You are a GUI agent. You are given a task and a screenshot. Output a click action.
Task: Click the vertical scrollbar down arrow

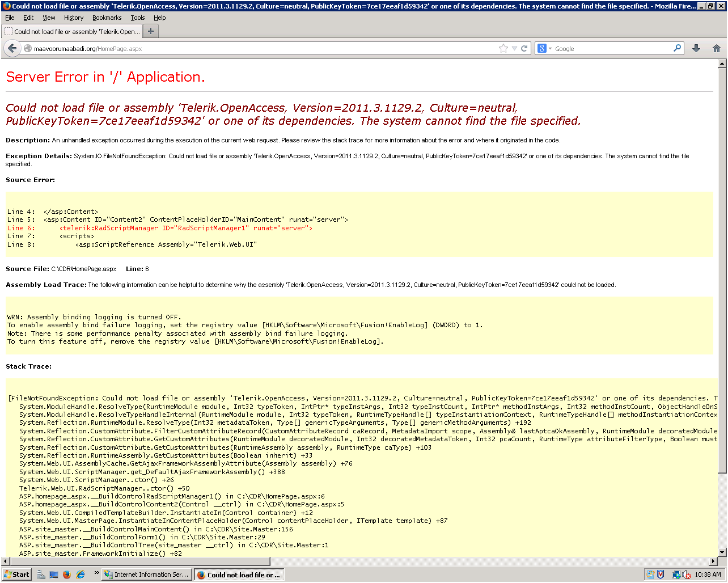722,552
